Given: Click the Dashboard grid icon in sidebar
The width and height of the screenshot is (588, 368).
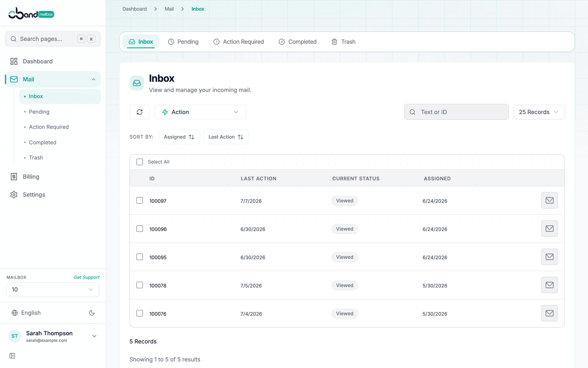Looking at the screenshot, I should coord(14,61).
